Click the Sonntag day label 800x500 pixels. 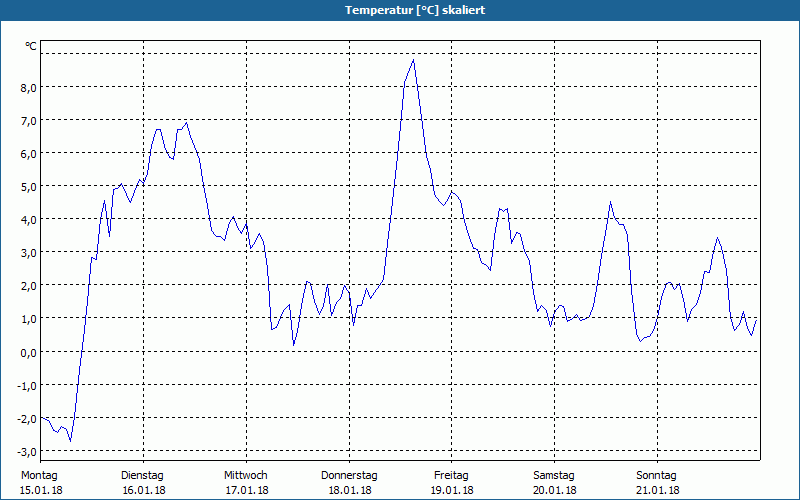[x=657, y=476]
